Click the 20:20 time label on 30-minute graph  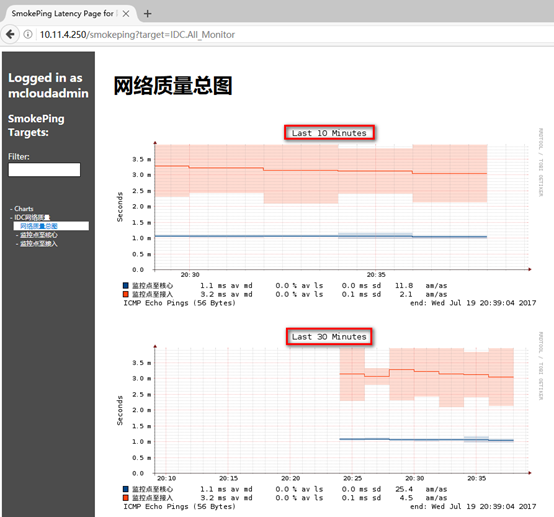290,478
